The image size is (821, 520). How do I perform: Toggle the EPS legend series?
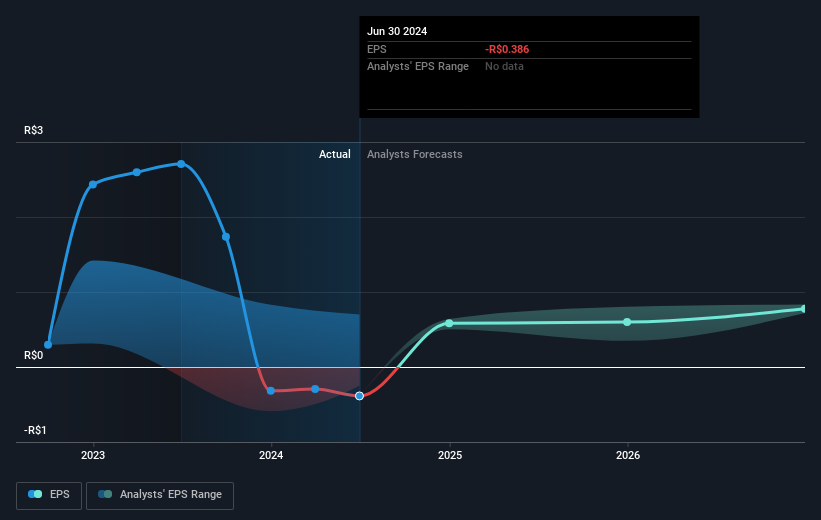(x=49, y=495)
